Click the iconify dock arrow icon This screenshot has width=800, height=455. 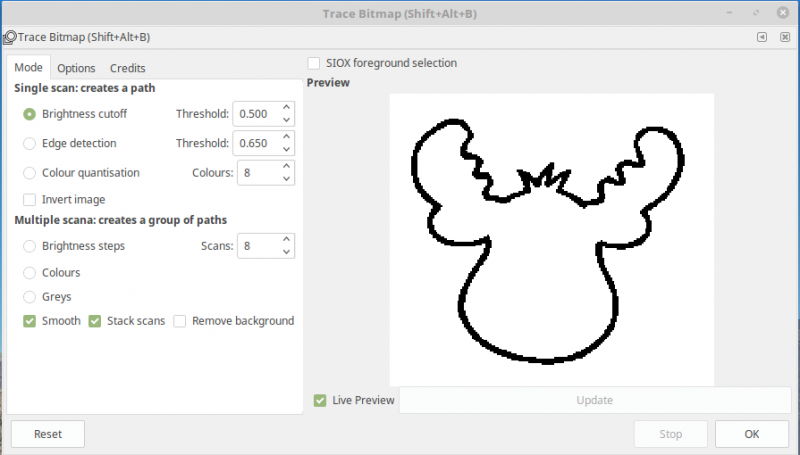pos(762,37)
